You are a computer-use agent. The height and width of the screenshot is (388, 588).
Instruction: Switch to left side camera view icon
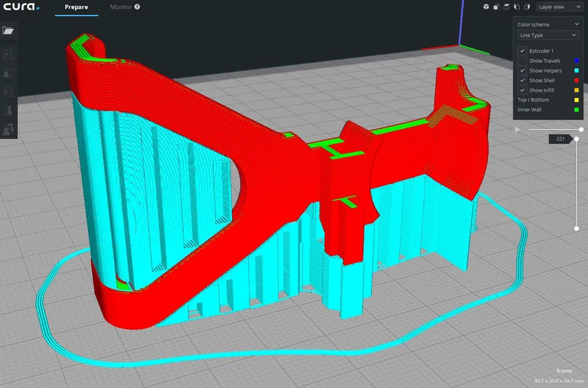(x=517, y=7)
